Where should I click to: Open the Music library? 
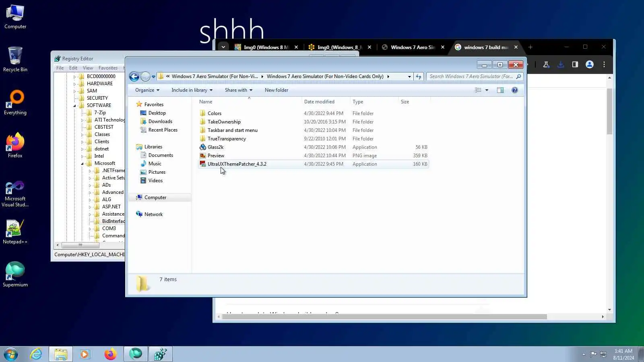(x=155, y=164)
